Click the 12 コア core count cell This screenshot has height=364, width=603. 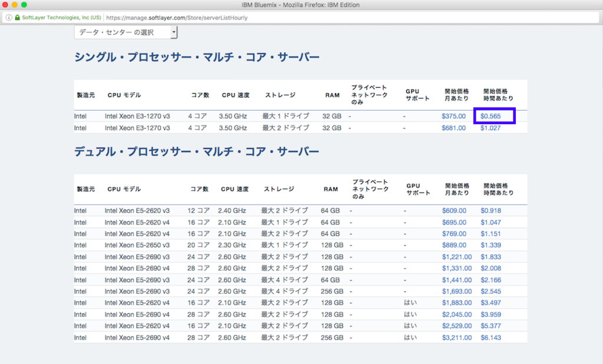coord(198,211)
